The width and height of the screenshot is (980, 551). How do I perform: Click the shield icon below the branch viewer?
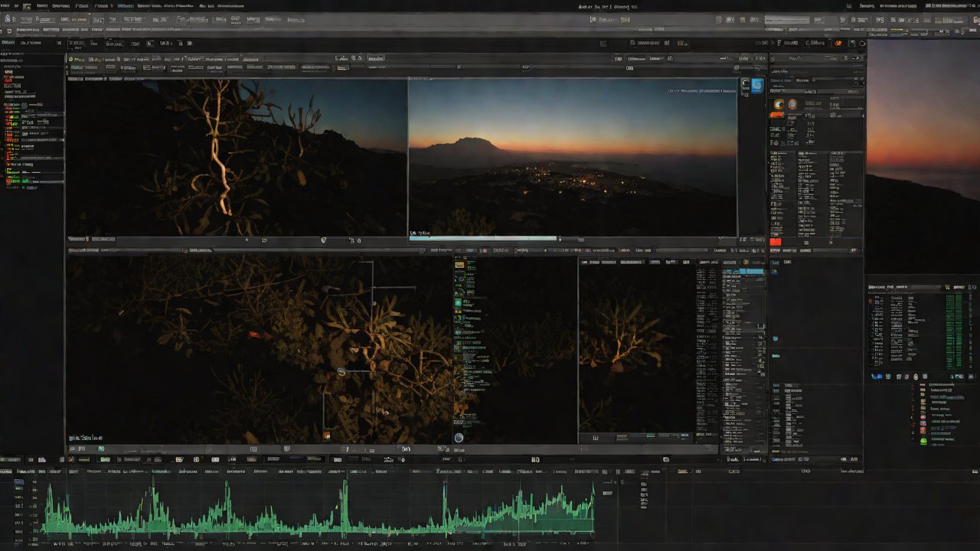(323, 240)
